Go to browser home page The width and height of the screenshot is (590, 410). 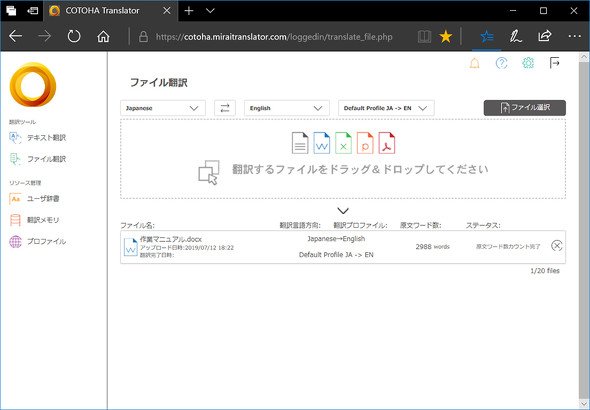click(103, 36)
